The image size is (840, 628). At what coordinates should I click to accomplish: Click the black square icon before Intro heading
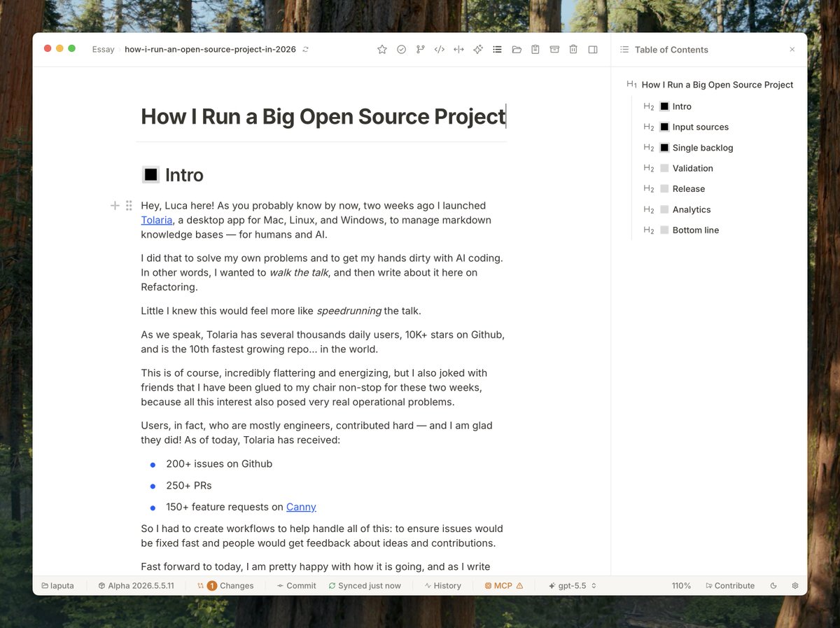(x=150, y=175)
